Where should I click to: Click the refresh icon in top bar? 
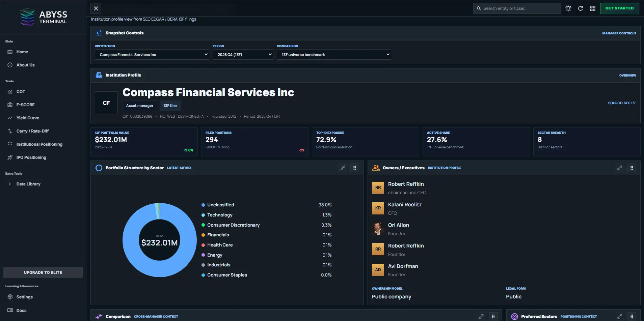point(581,8)
